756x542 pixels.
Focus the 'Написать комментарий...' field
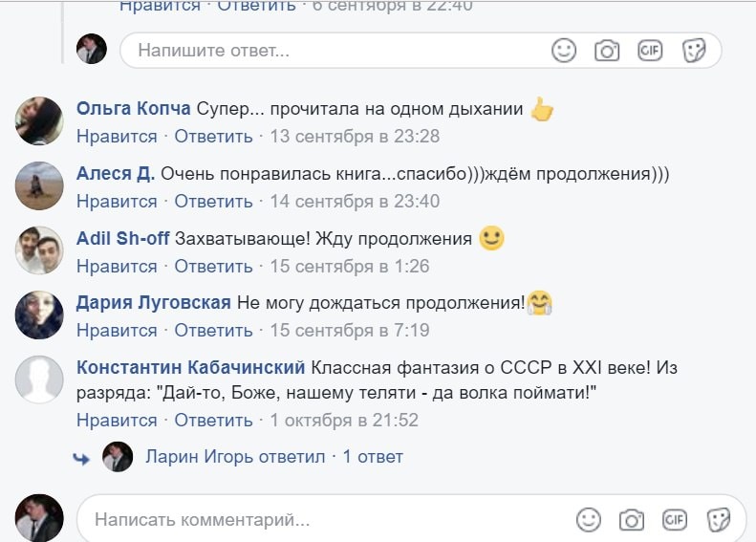point(325,520)
